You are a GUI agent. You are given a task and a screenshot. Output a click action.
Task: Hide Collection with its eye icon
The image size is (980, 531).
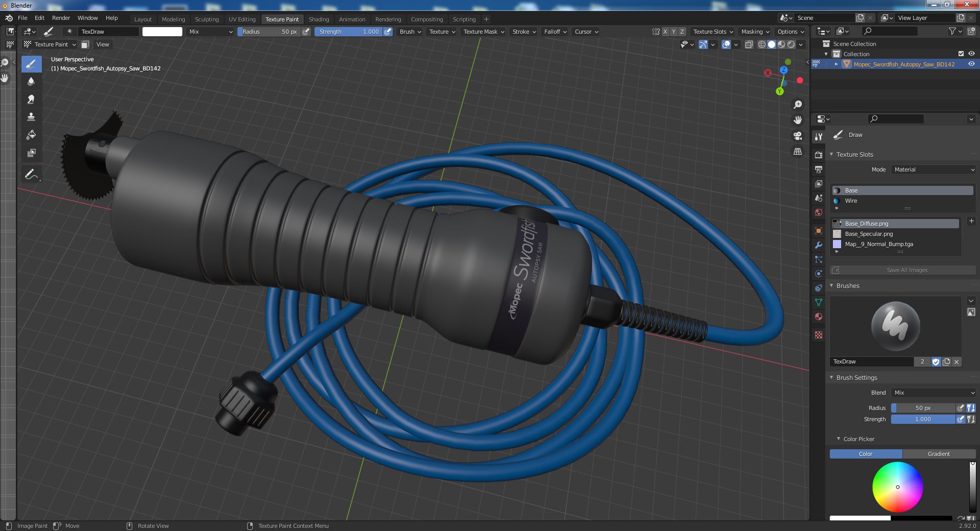(x=971, y=54)
